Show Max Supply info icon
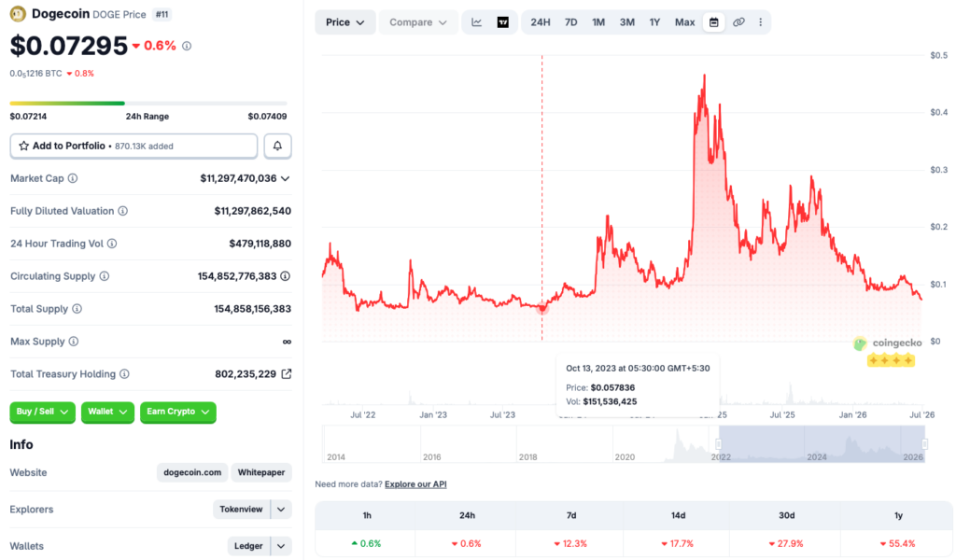Image resolution: width=956 pixels, height=560 pixels. click(x=73, y=342)
